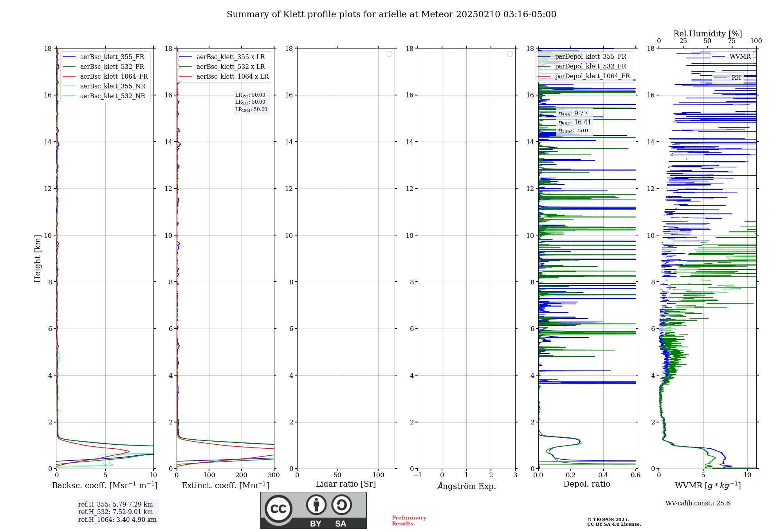Click 'ref.H_355: 5.79-7.29 km' text
This screenshot has width=783, height=532.
click(x=115, y=505)
